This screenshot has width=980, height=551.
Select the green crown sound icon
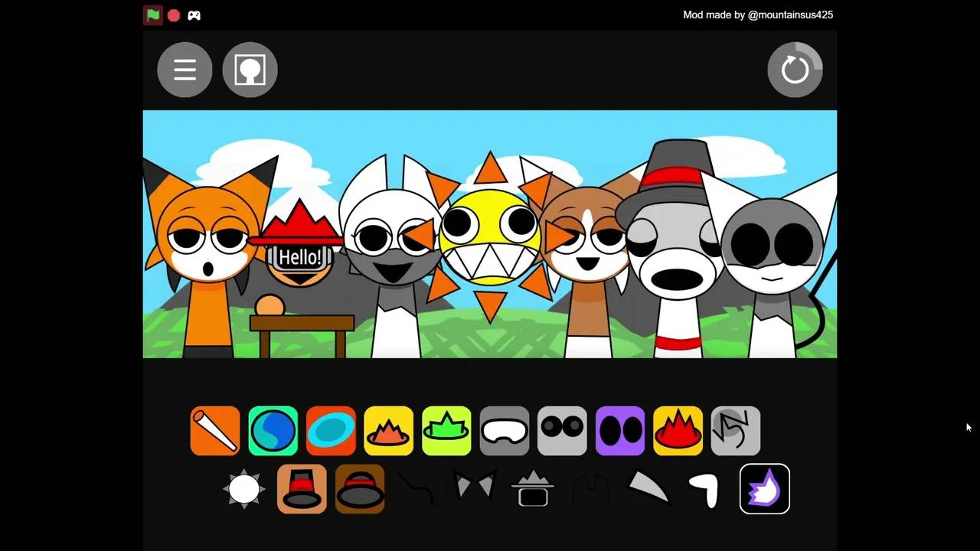(446, 431)
